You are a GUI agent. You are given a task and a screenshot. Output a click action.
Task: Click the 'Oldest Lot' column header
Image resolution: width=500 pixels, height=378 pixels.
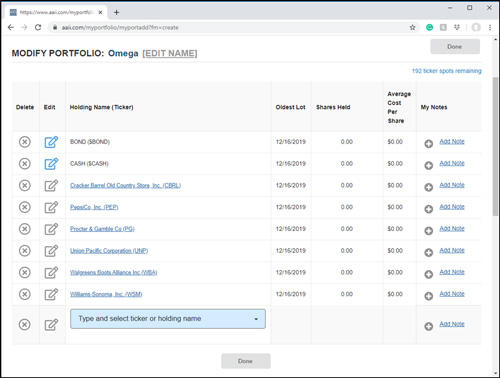[x=290, y=107]
